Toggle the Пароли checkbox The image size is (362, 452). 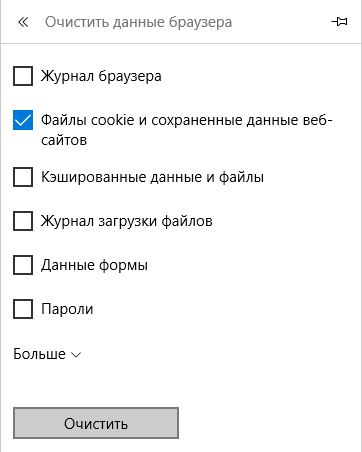coord(23,309)
